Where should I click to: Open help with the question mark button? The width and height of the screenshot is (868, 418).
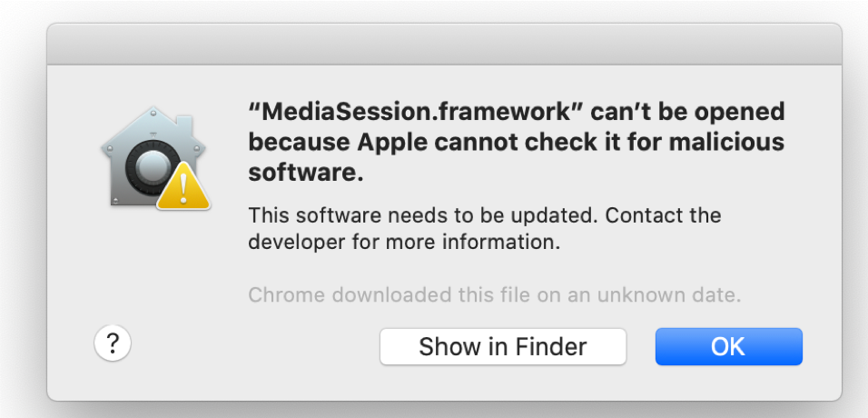click(113, 343)
